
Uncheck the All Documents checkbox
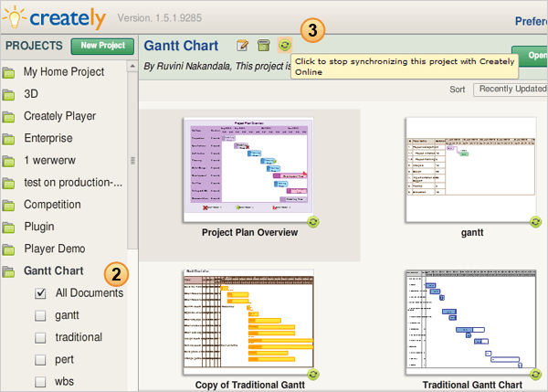coord(40,293)
